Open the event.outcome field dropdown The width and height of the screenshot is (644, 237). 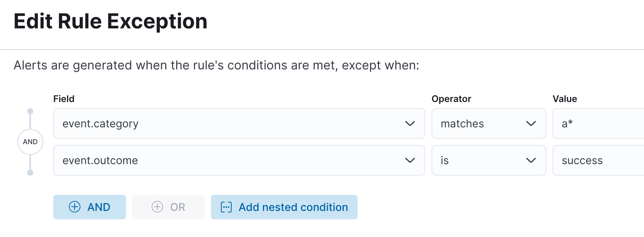(230, 160)
